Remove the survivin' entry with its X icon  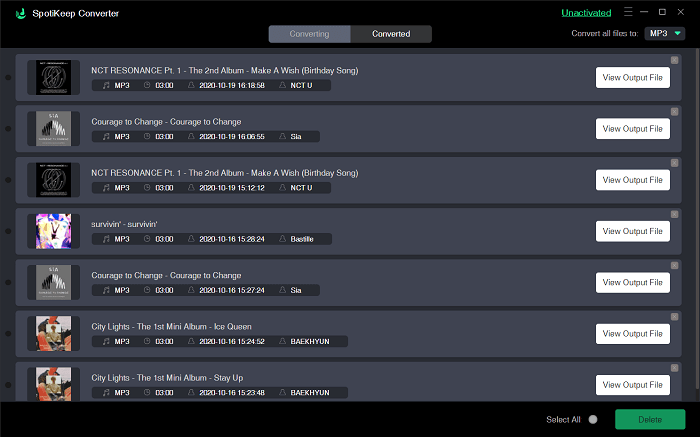tap(675, 214)
